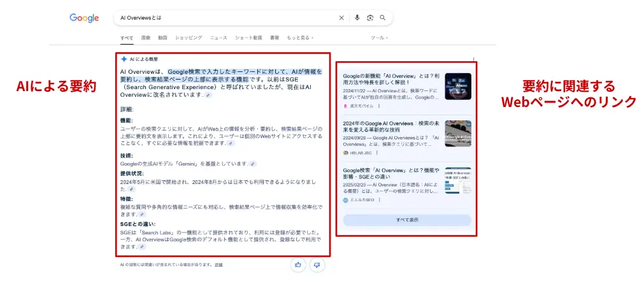Screen dimensions: 644x284
Task: Click inside the search box with AI Overviewsとは
Action: click(x=223, y=18)
